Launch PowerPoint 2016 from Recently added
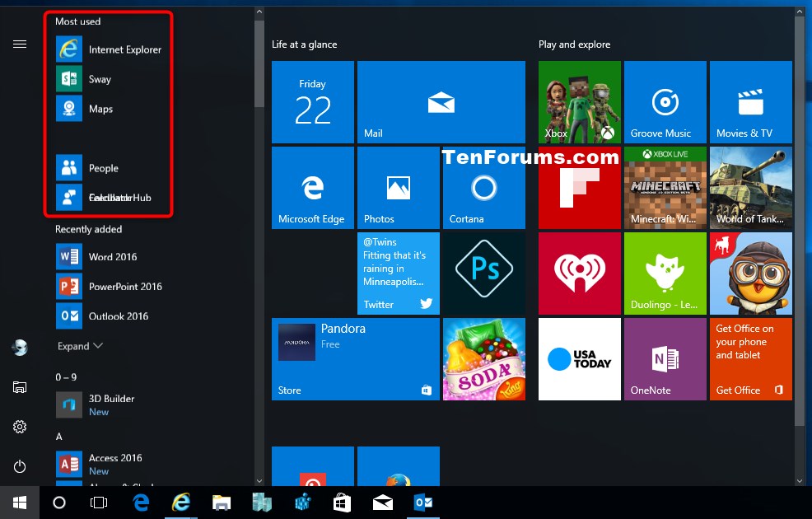The width and height of the screenshot is (812, 519). [109, 286]
